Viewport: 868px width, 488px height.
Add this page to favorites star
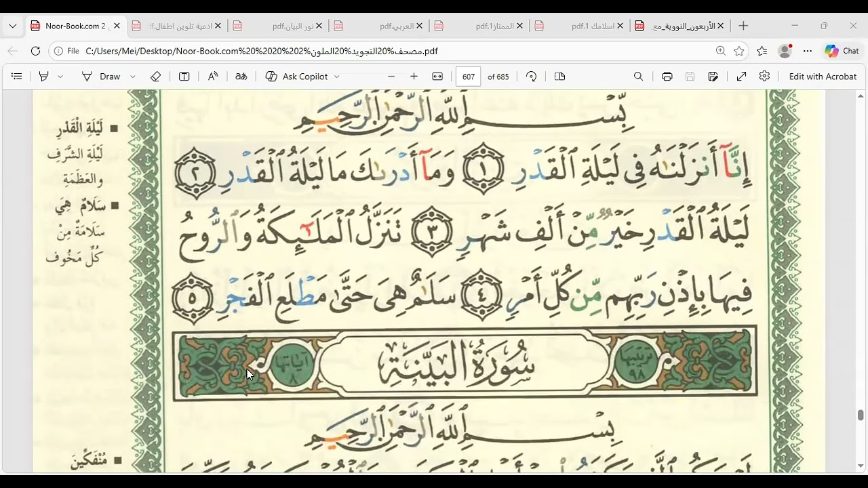click(739, 51)
